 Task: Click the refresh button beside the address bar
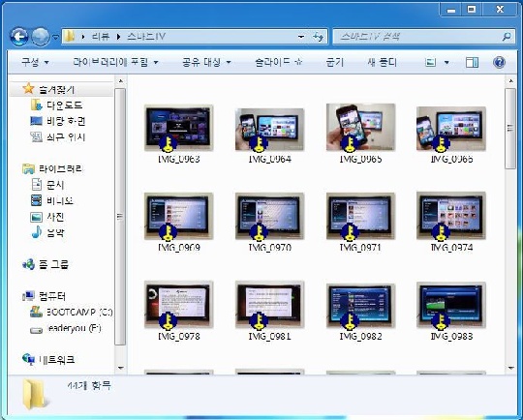pos(319,37)
